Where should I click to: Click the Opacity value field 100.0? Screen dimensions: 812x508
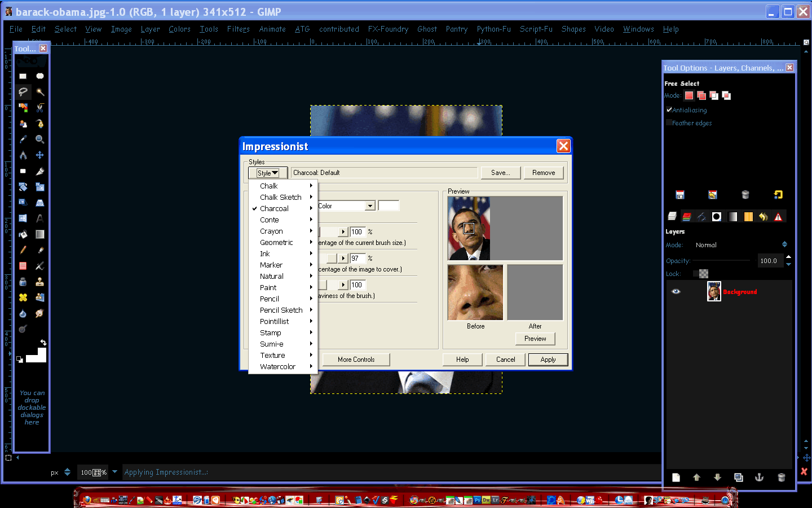(770, 261)
